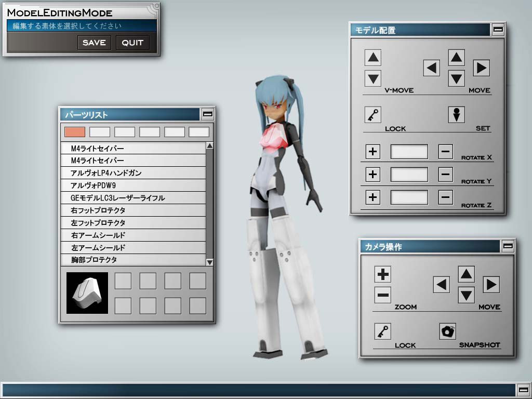Move the camera left with the arrow
This screenshot has width=532, height=399.
coord(442,284)
